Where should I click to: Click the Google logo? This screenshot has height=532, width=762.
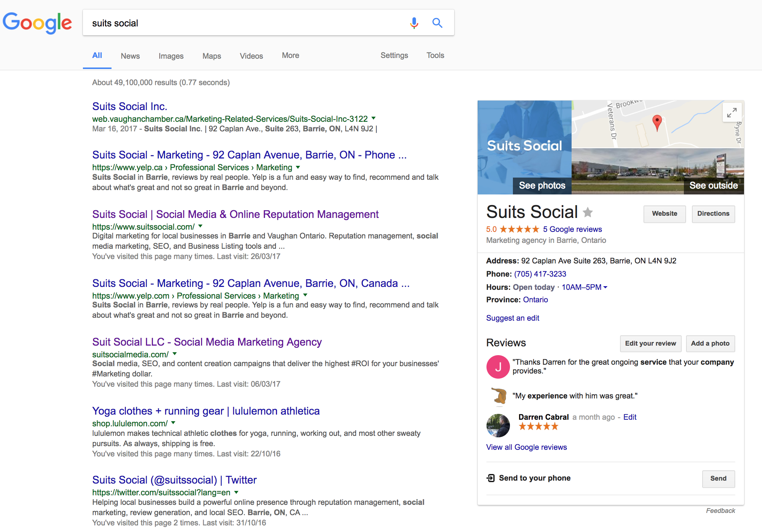pyautogui.click(x=37, y=23)
